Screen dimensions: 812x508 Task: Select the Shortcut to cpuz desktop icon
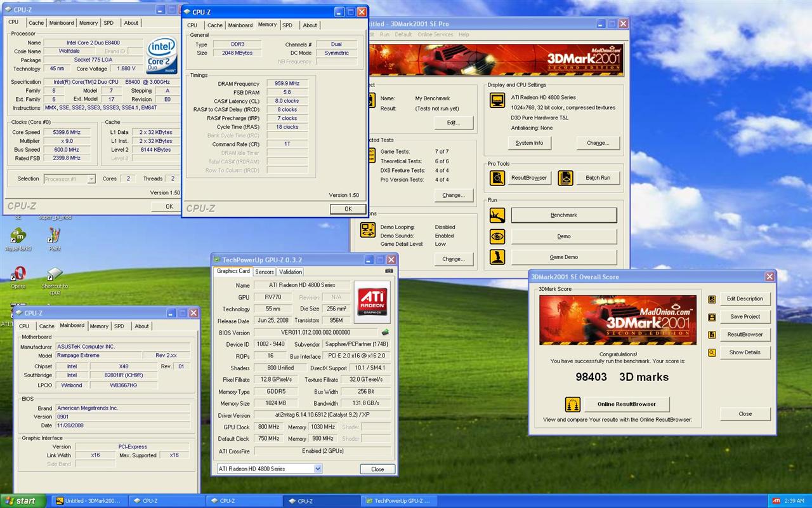(x=55, y=281)
